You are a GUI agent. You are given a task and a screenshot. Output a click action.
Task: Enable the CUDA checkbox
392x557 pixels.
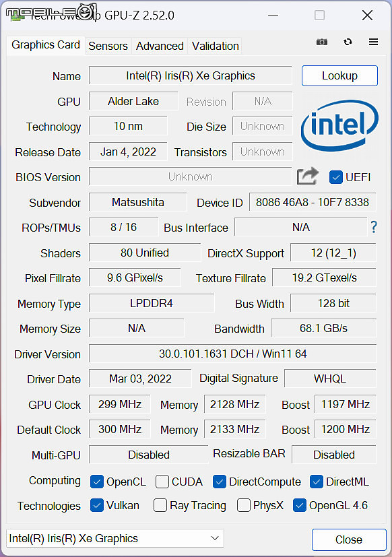(x=162, y=482)
